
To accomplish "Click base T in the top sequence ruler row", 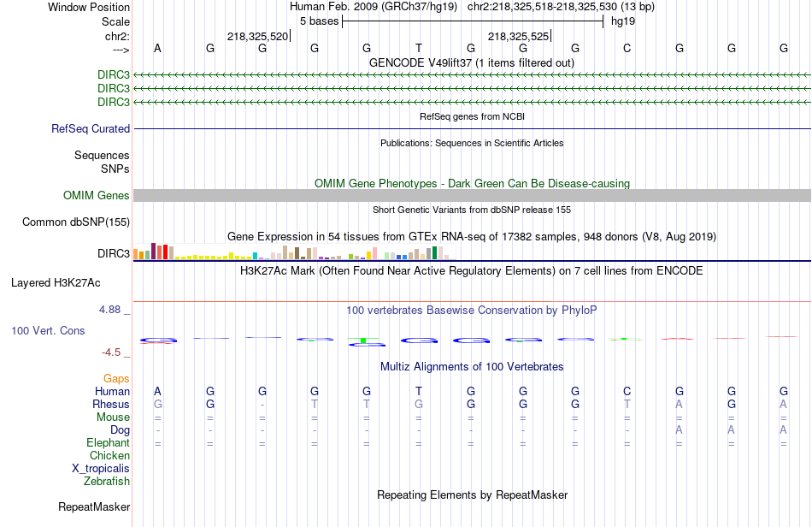I will click(x=419, y=48).
